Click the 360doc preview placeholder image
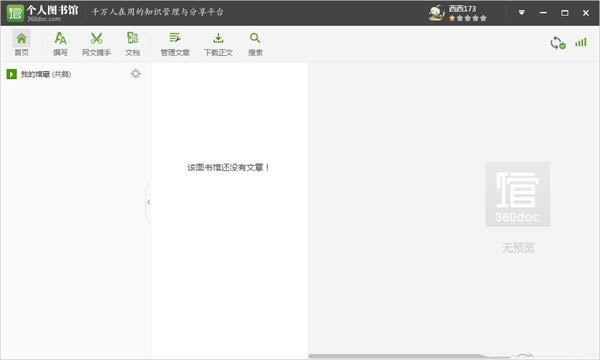600x360 pixels. (518, 194)
